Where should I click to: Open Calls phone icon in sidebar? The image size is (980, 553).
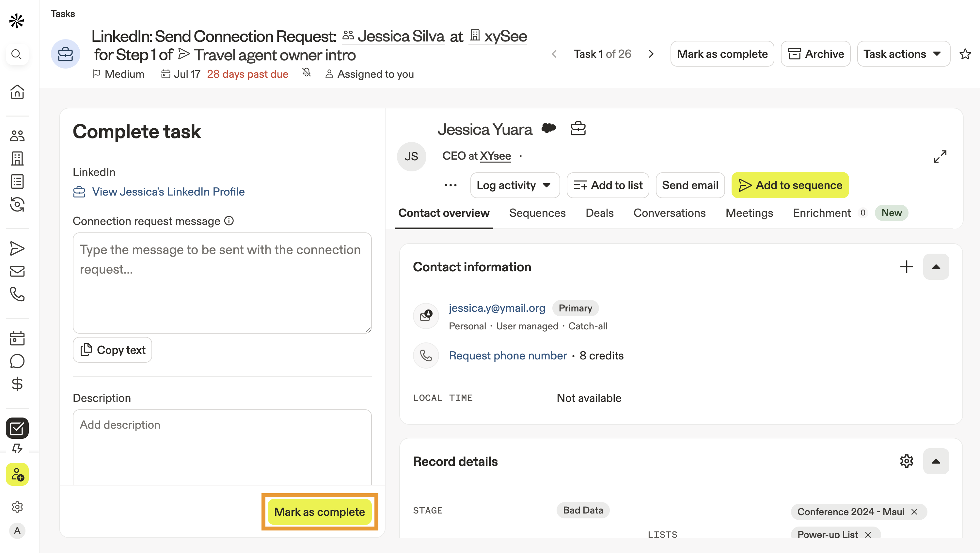coord(17,294)
